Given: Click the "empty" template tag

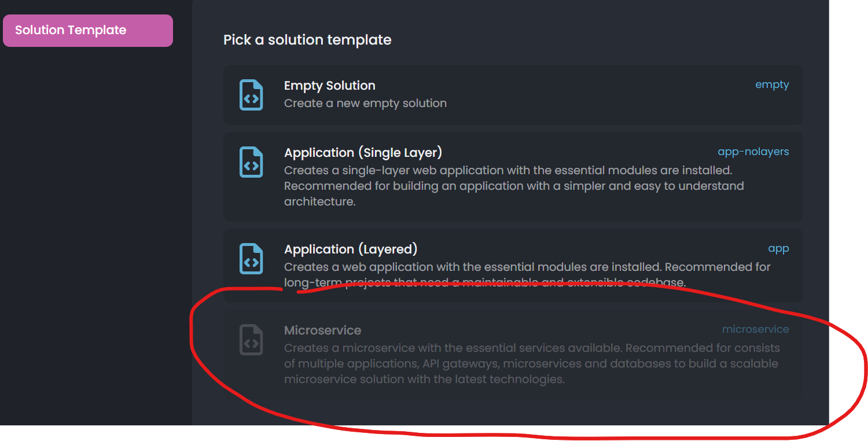Looking at the screenshot, I should point(772,84).
